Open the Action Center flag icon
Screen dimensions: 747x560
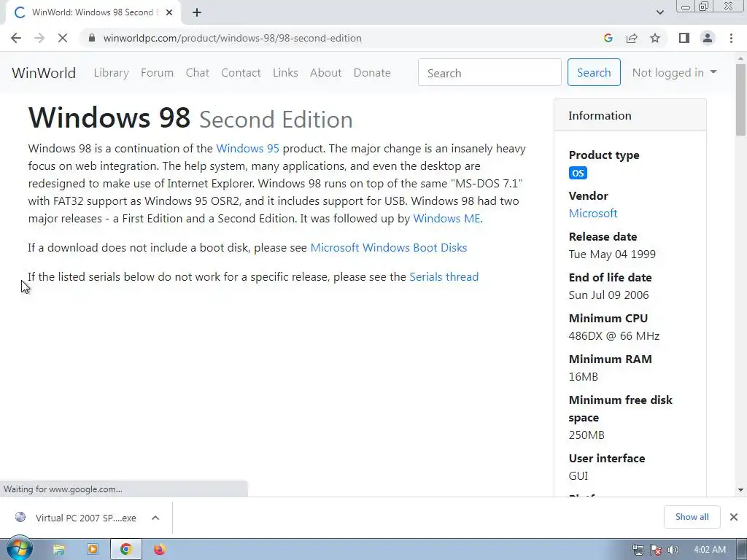656,550
